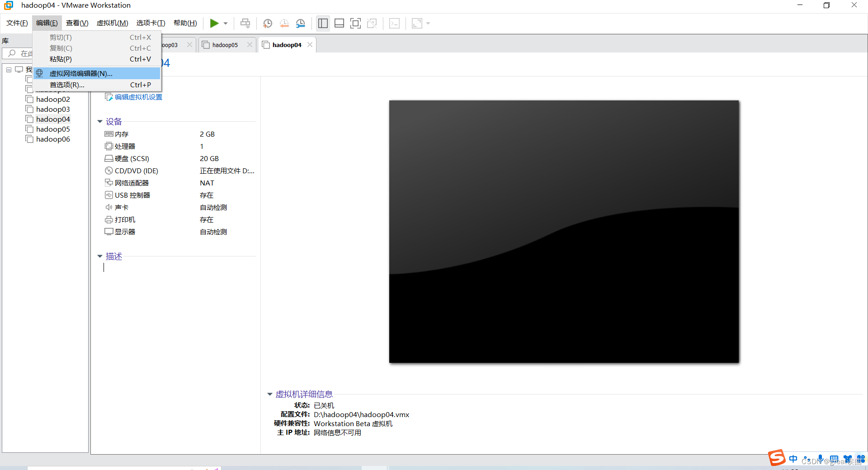This screenshot has height=470, width=868.
Task: Click the 处理器 processor device icon
Action: click(108, 146)
